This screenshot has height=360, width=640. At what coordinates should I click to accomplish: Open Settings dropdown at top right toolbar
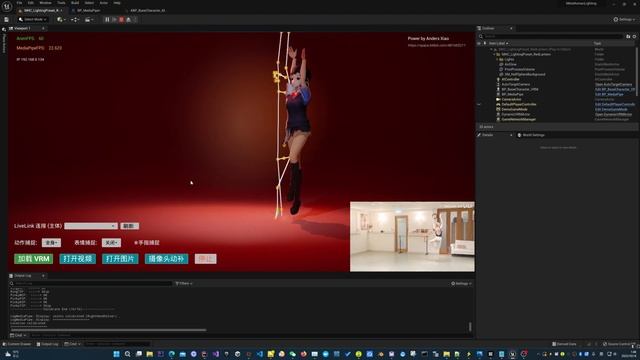(x=624, y=20)
